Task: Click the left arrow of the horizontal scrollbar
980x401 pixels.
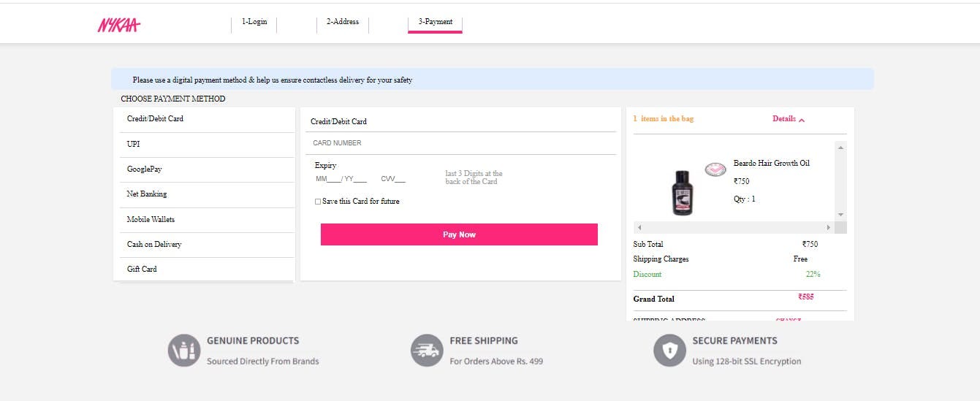Action: click(639, 228)
